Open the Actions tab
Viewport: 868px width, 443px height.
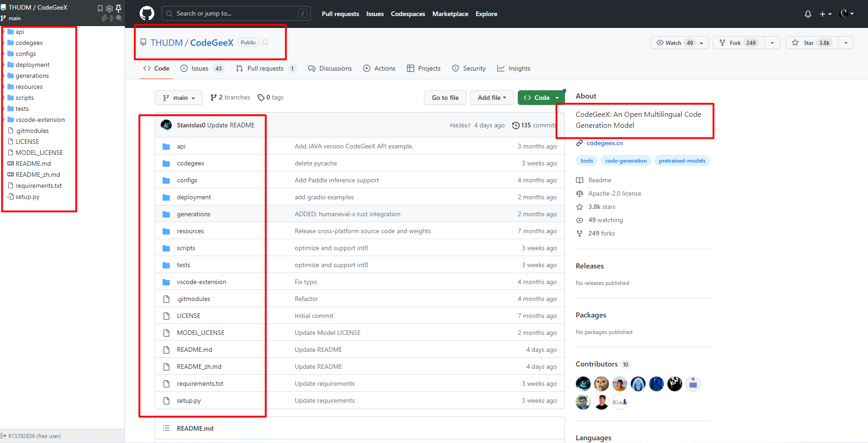coord(380,68)
